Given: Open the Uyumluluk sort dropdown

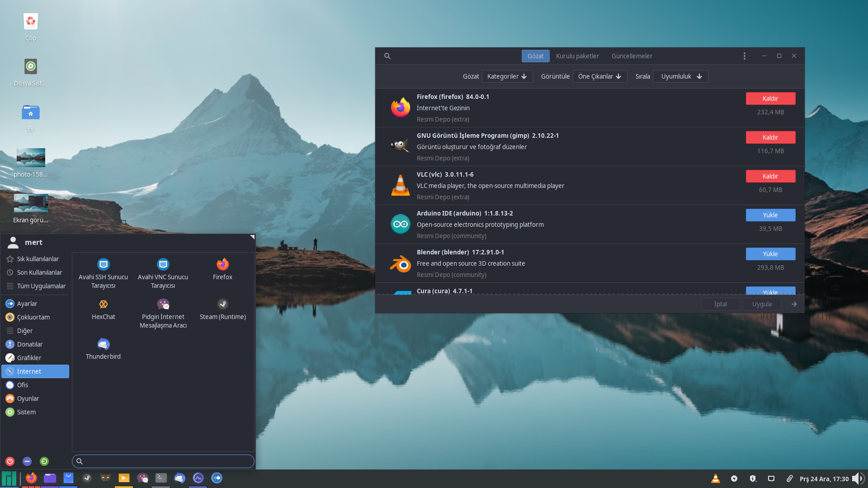Looking at the screenshot, I should [680, 76].
